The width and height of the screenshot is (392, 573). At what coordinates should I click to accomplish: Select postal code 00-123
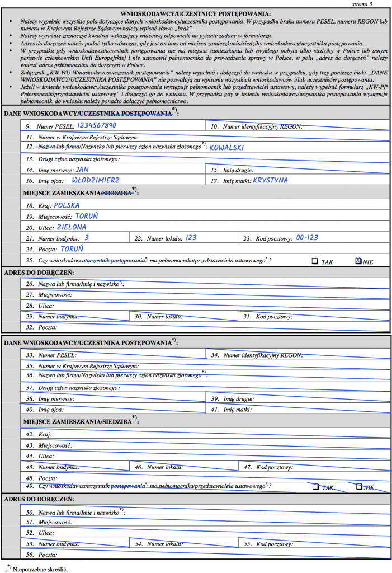[x=307, y=237]
